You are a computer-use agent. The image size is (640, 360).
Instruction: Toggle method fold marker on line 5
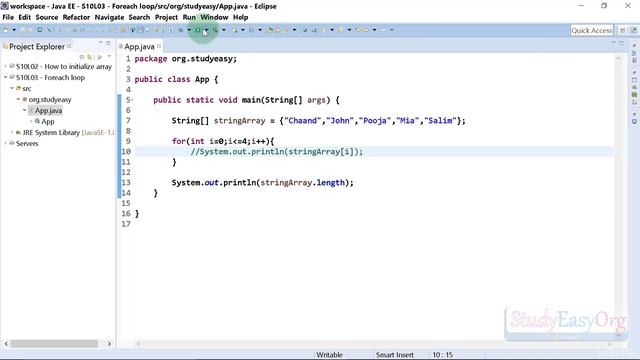point(133,100)
